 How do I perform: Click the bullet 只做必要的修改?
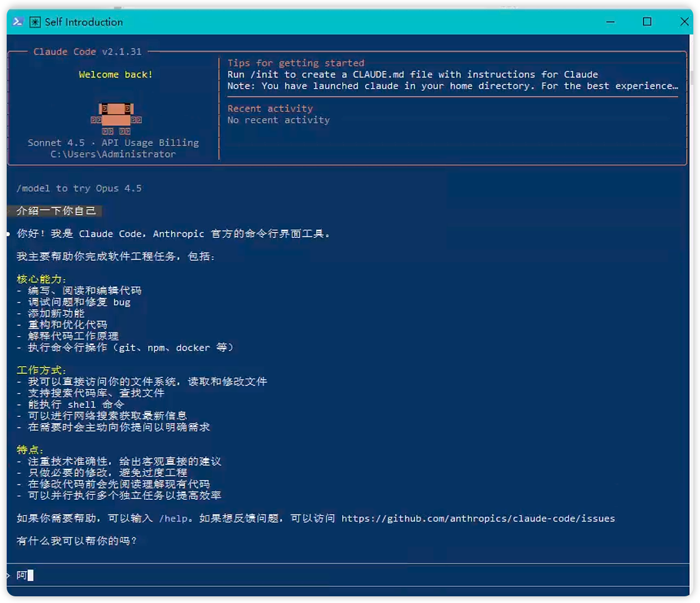click(101, 473)
